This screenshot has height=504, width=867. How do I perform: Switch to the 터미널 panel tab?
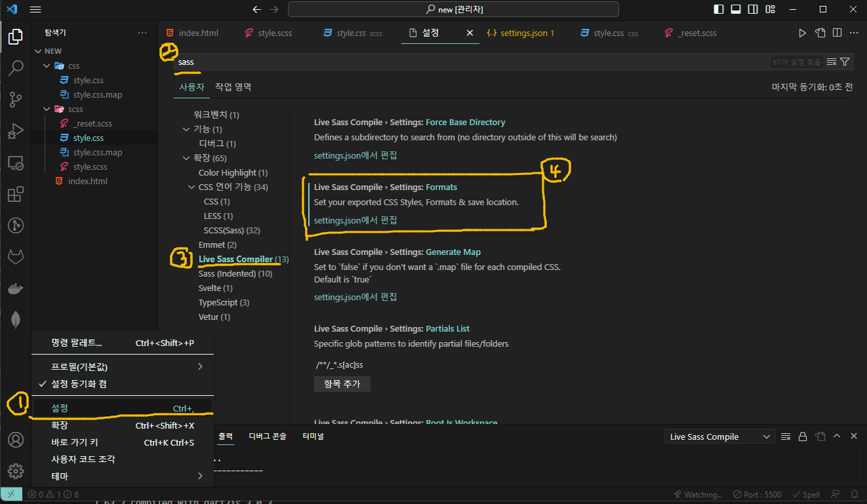pos(313,436)
